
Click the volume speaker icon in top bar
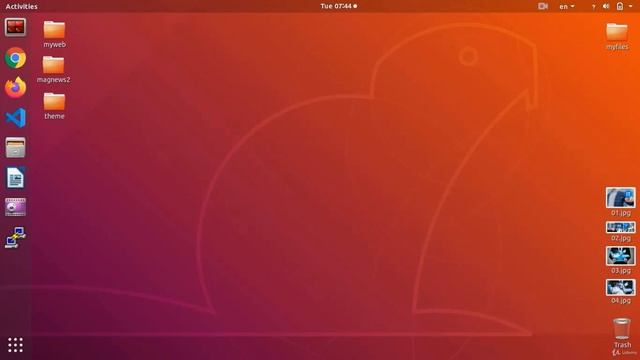point(606,6)
